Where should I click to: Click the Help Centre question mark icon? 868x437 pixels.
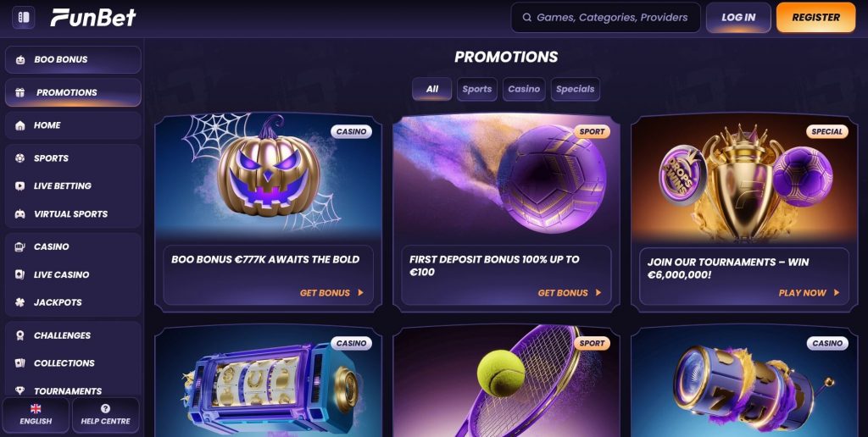pyautogui.click(x=105, y=409)
